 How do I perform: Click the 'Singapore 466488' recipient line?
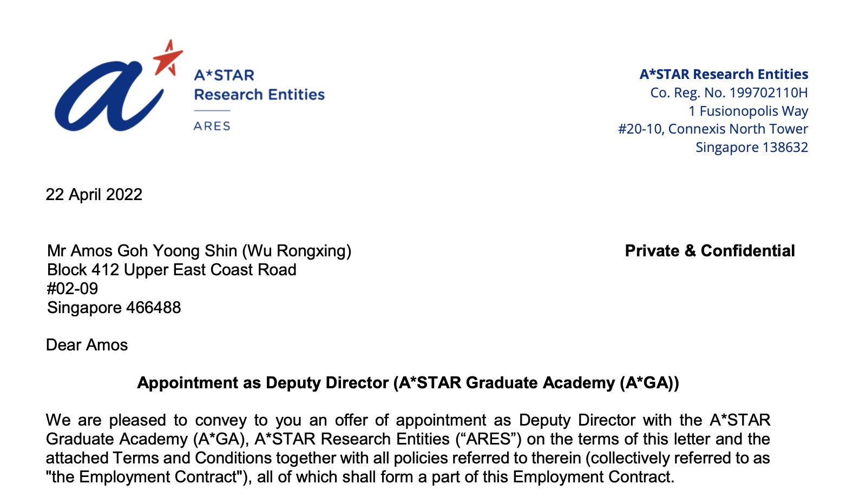tap(114, 308)
